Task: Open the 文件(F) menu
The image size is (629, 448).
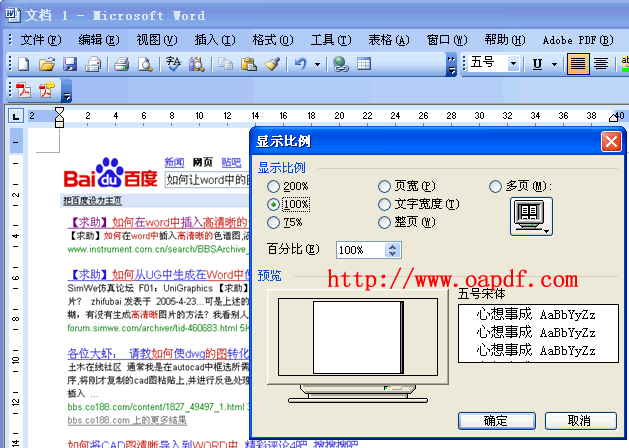Action: click(41, 40)
